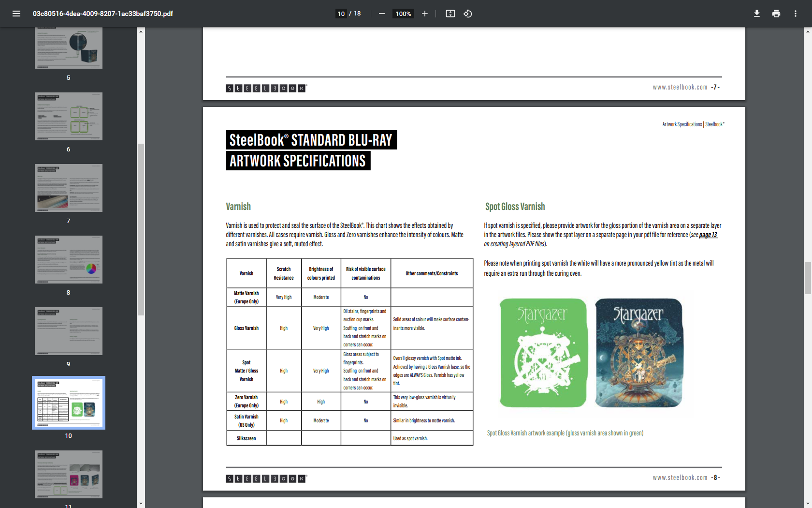Image resolution: width=812 pixels, height=508 pixels.
Task: Click the green Stargazer spot varnish image
Action: pos(543,353)
